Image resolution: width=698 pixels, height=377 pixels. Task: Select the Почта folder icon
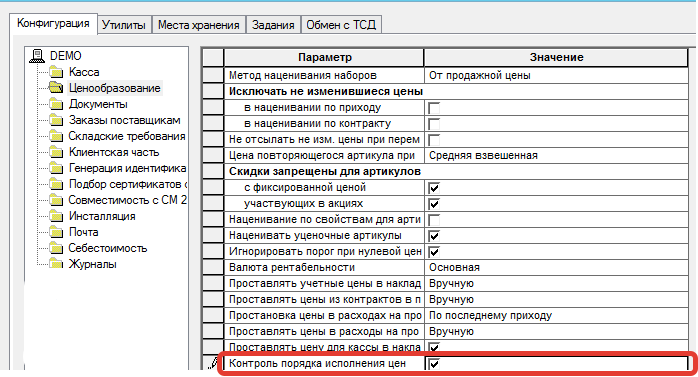(56, 232)
